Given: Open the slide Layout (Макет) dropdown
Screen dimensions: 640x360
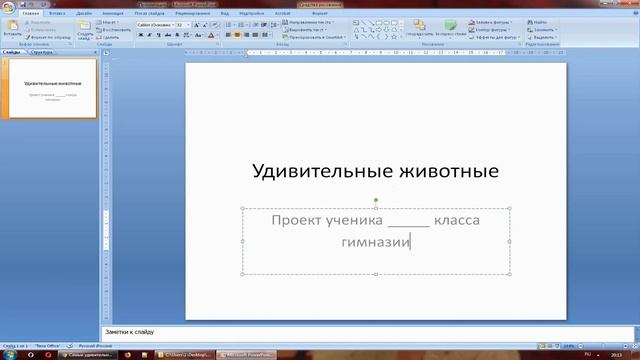Looking at the screenshot, I should pos(108,22).
